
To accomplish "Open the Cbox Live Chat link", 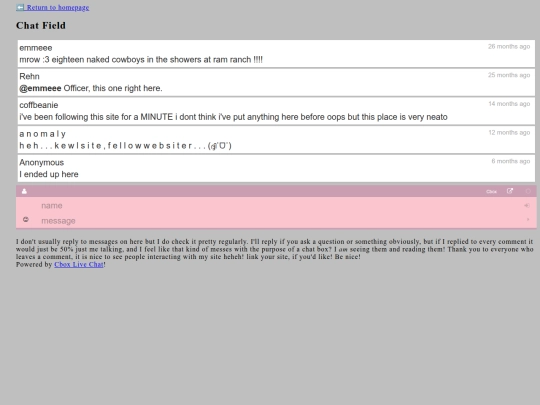I will pos(79,264).
